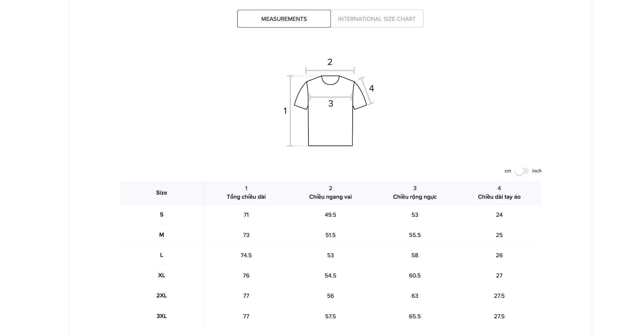Click the "inch" unit label
The height and width of the screenshot is (336, 644).
(x=536, y=171)
